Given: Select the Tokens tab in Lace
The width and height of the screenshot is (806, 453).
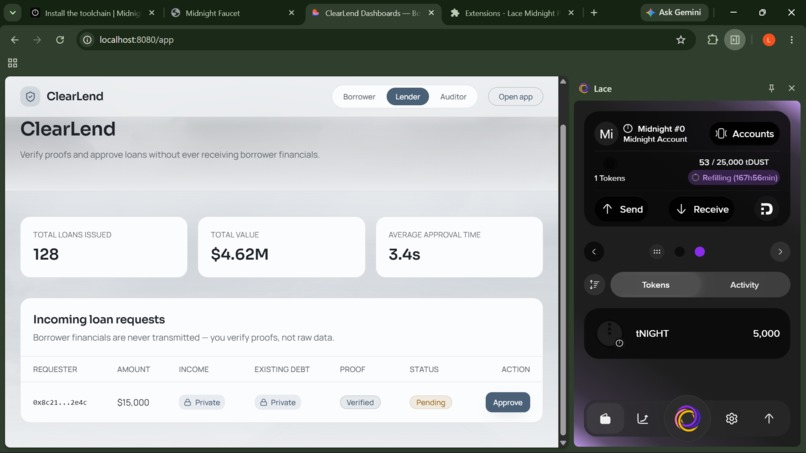Looking at the screenshot, I should pyautogui.click(x=655, y=284).
